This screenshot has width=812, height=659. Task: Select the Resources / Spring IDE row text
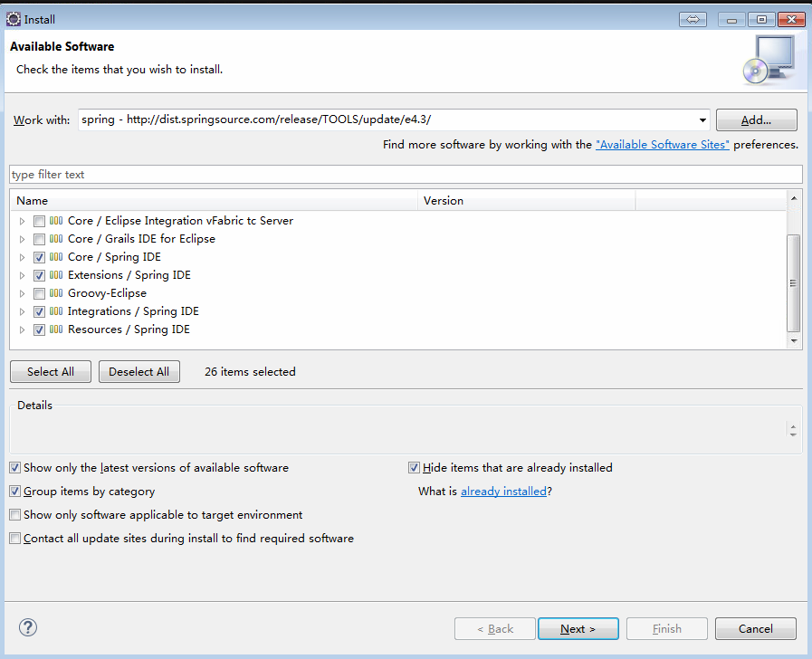[x=129, y=329]
